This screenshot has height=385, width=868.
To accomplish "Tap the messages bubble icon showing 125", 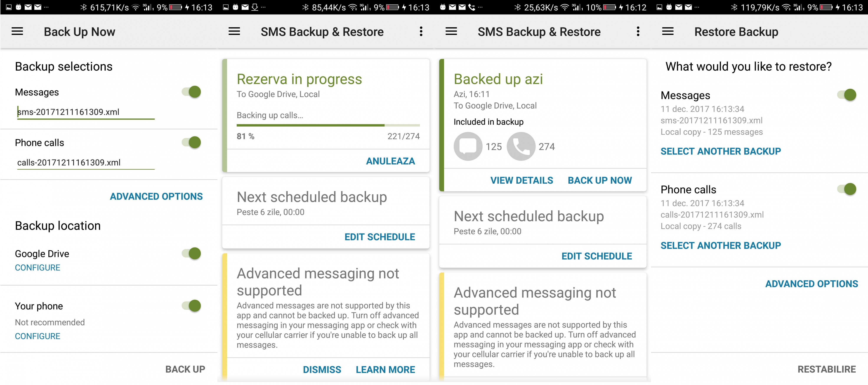I will (x=468, y=146).
